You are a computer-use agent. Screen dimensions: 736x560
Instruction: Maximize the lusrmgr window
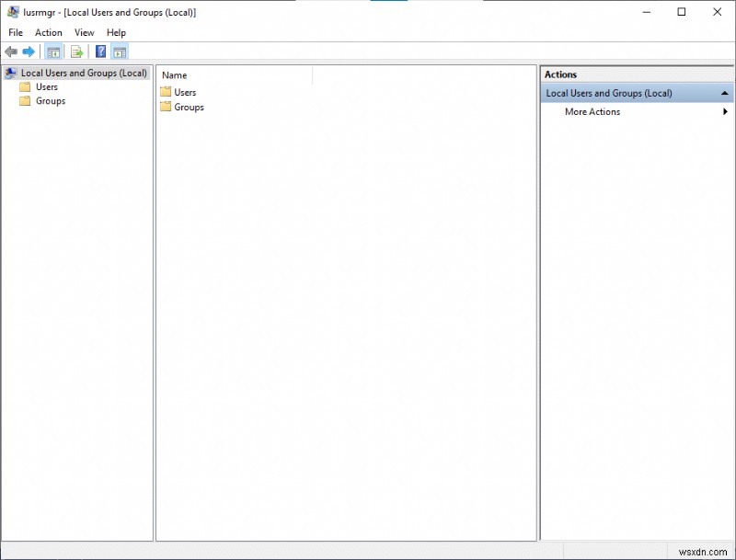682,12
